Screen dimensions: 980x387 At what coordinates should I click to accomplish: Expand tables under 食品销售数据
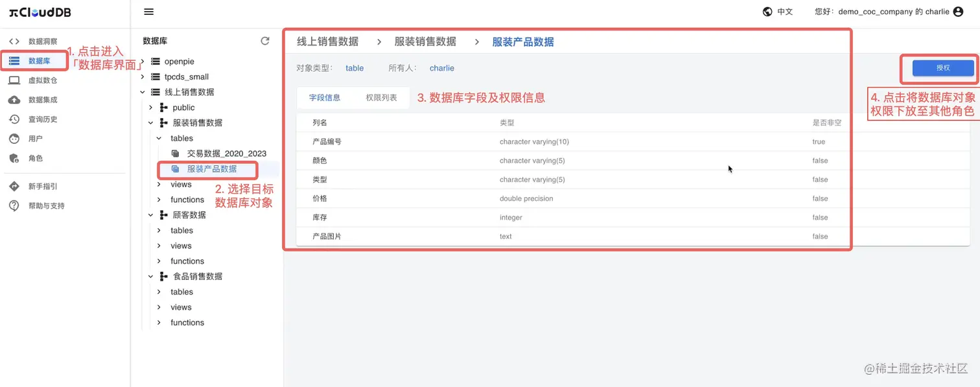pyautogui.click(x=159, y=292)
